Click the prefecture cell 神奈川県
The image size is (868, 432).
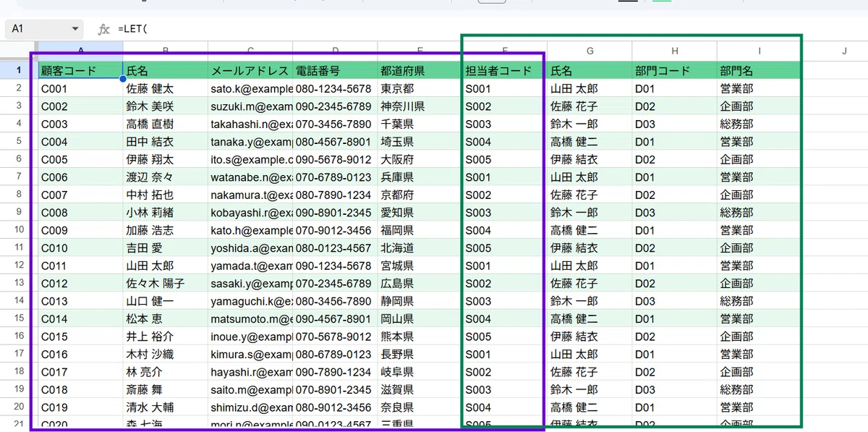(x=420, y=106)
